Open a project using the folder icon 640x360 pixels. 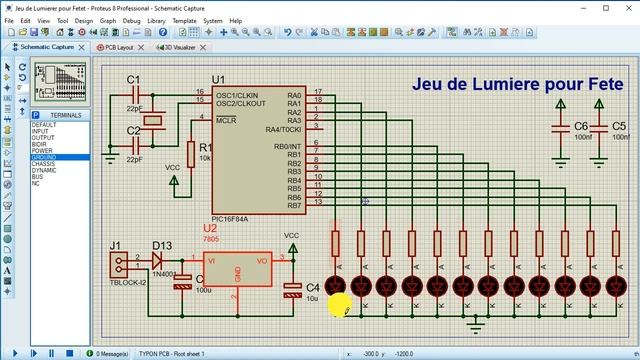pyautogui.click(x=23, y=32)
